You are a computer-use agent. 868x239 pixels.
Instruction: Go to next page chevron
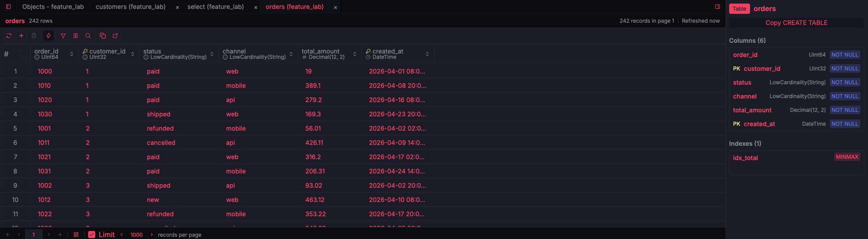49,235
